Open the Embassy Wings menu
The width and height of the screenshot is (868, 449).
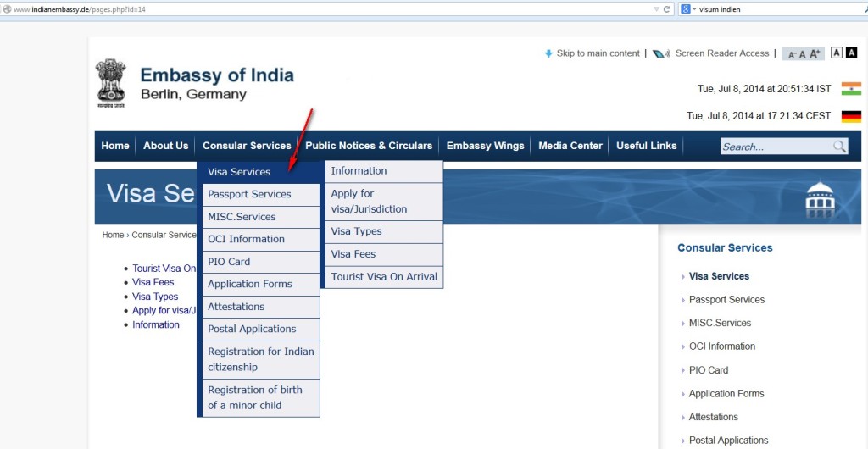pyautogui.click(x=485, y=146)
